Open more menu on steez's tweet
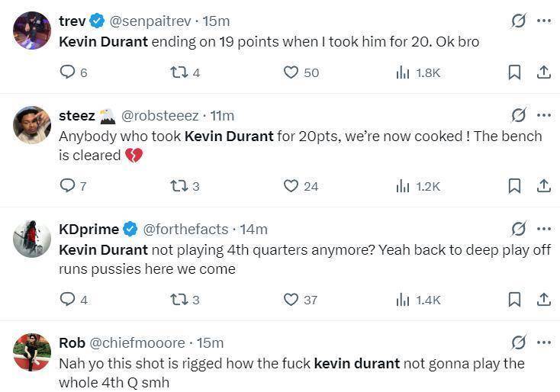560x392 pixels. [x=543, y=116]
